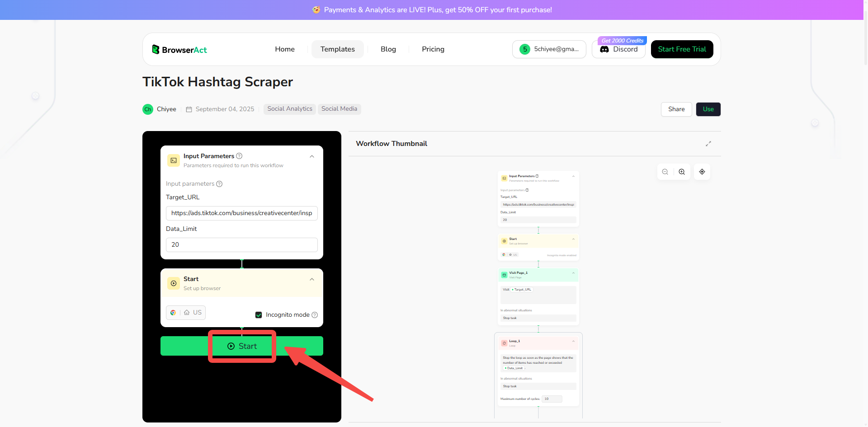Select the US location option

[x=193, y=313]
